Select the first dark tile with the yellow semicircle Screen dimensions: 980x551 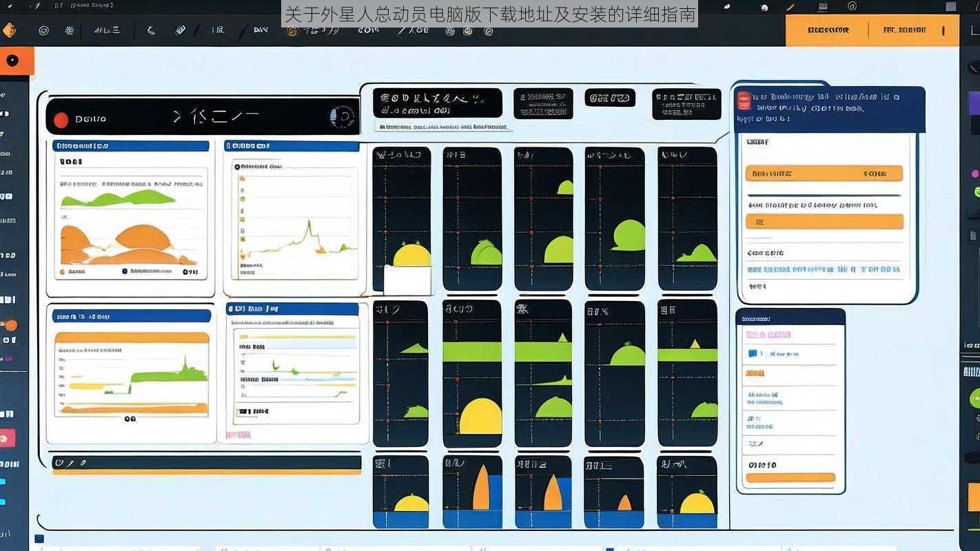(402, 218)
